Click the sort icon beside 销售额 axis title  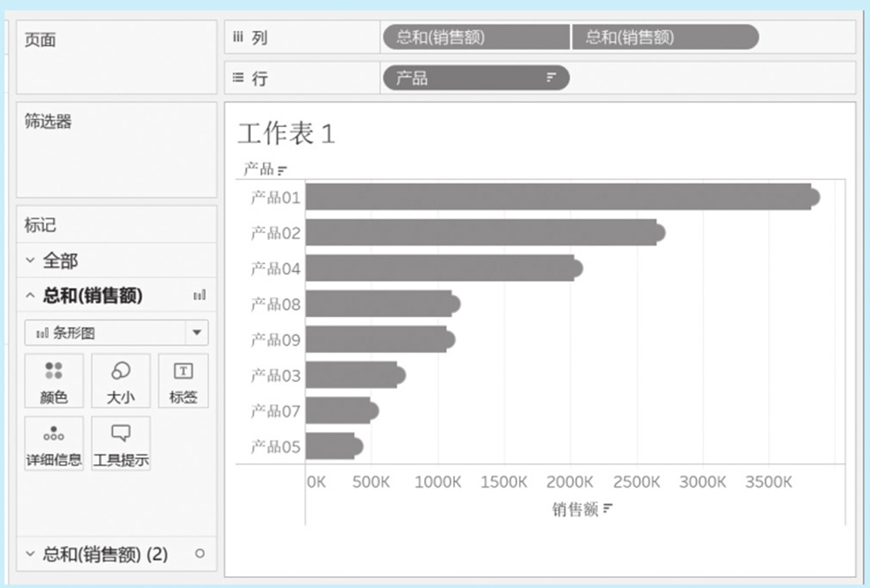(607, 508)
